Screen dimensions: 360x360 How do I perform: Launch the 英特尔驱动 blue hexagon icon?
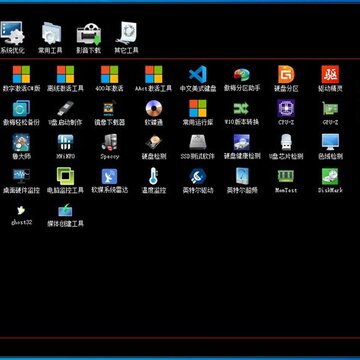(198, 181)
